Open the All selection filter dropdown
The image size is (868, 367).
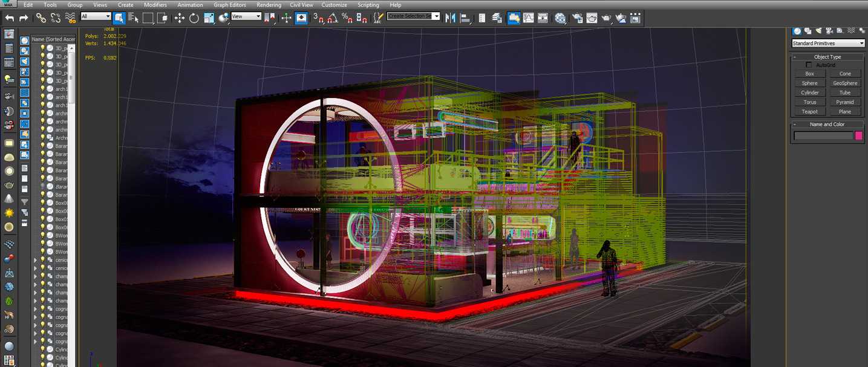point(96,16)
